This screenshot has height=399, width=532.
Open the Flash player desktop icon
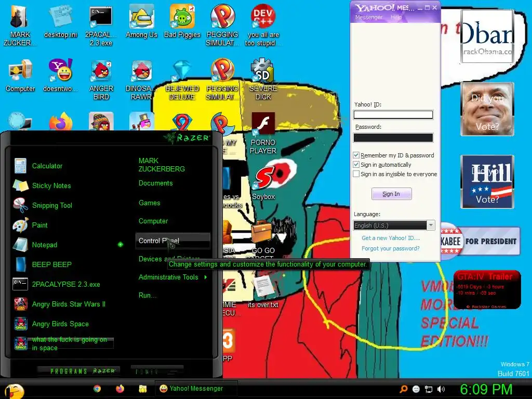(x=263, y=133)
